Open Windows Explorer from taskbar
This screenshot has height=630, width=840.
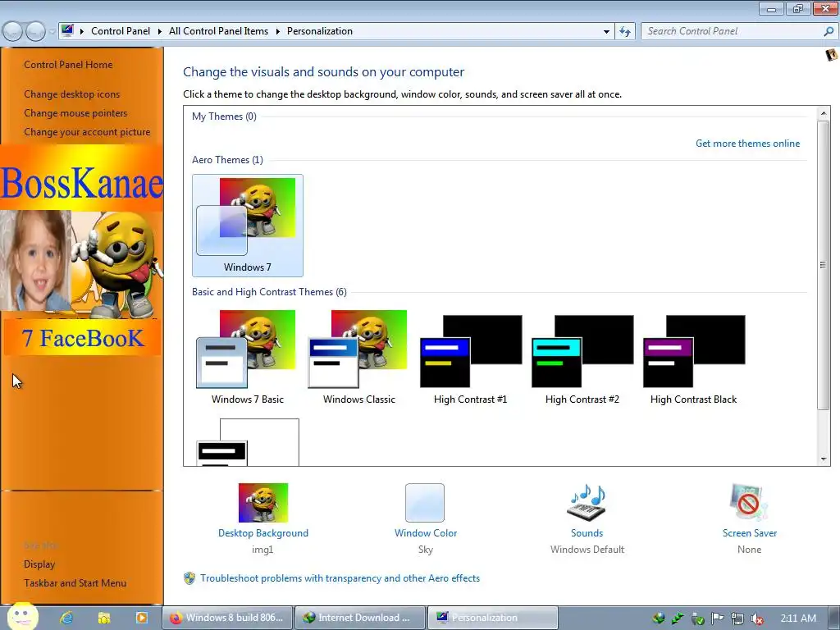point(104,618)
